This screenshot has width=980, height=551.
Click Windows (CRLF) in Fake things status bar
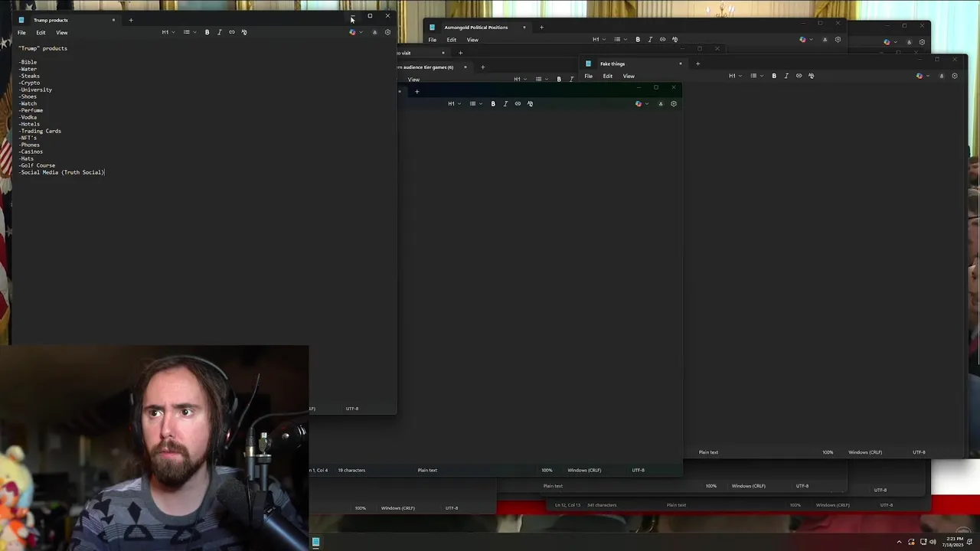865,452
